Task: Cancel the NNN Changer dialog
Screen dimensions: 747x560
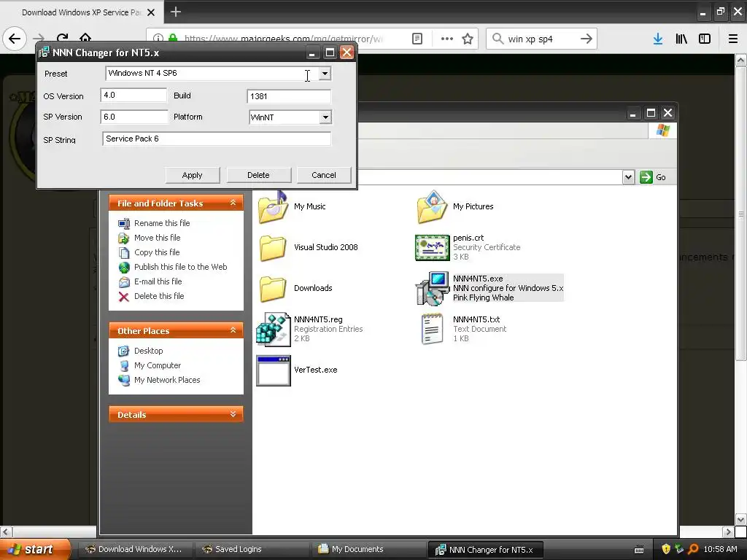Action: [324, 175]
